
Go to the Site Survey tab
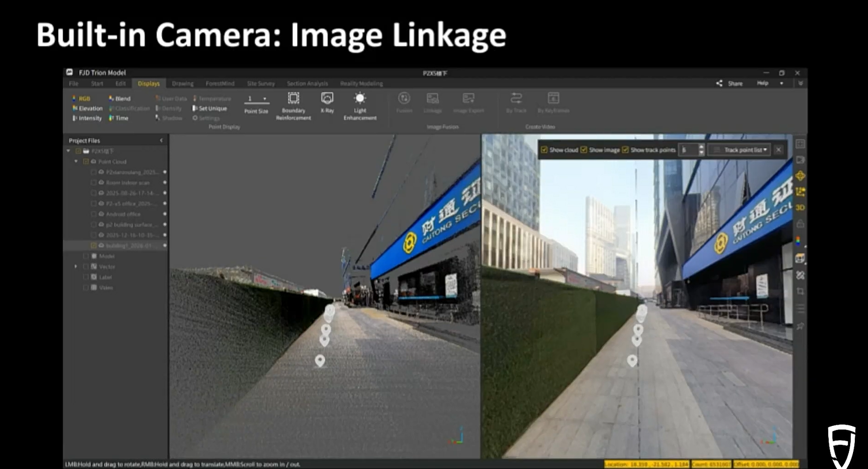point(261,83)
